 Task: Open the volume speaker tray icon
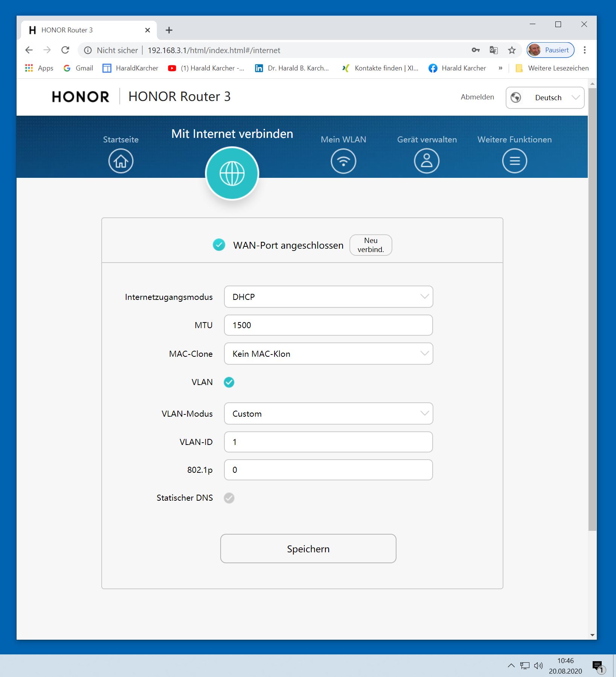tap(538, 665)
